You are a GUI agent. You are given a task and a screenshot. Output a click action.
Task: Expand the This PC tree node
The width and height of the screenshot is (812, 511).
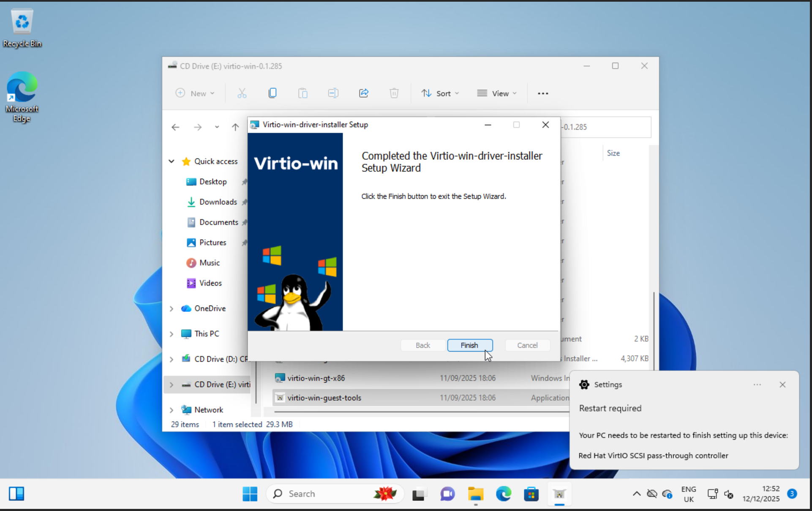tap(172, 334)
